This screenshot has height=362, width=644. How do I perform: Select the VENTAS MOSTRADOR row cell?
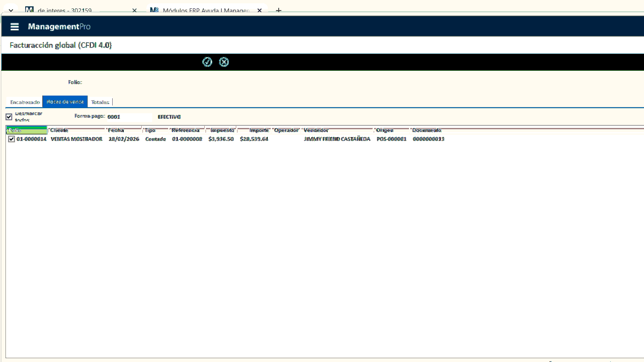[x=77, y=139]
